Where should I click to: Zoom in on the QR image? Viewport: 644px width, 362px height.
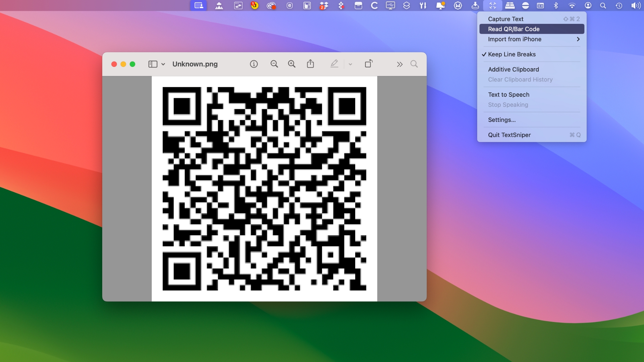(x=292, y=64)
